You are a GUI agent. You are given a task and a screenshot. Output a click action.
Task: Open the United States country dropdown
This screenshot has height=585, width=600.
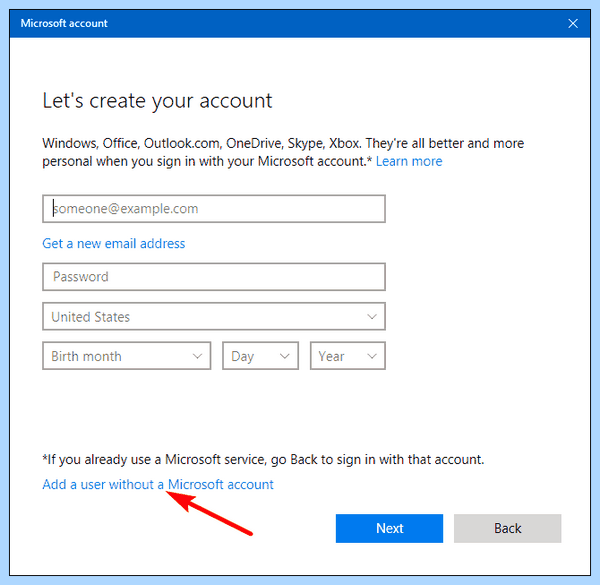pos(214,316)
